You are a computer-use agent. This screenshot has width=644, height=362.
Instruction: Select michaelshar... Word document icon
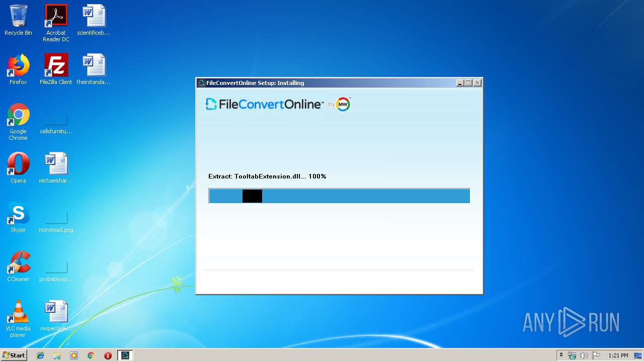point(56,168)
